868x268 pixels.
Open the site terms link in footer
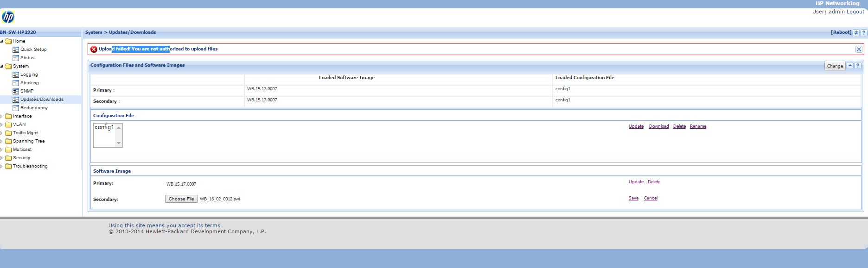point(165,225)
